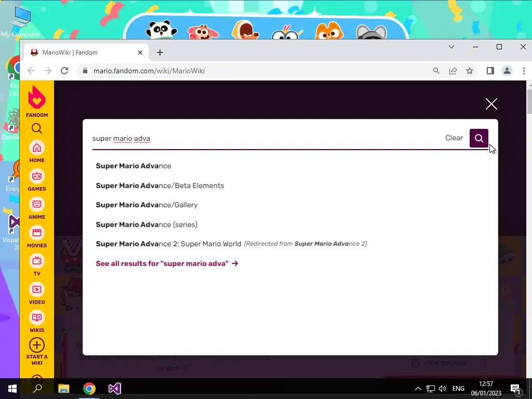Viewport: 532px width, 399px height.
Task: Share this page icon
Action: (453, 71)
